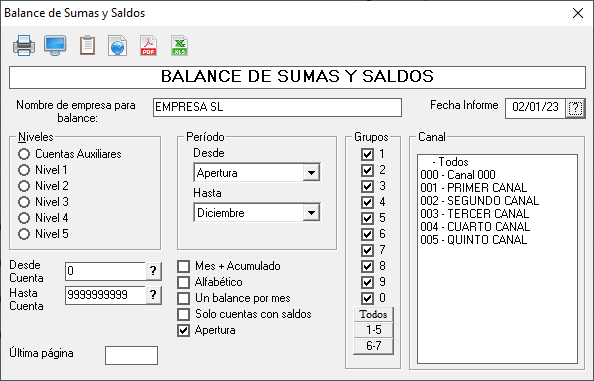Uncheck group 0 checkbox
The width and height of the screenshot is (594, 381).
367,298
